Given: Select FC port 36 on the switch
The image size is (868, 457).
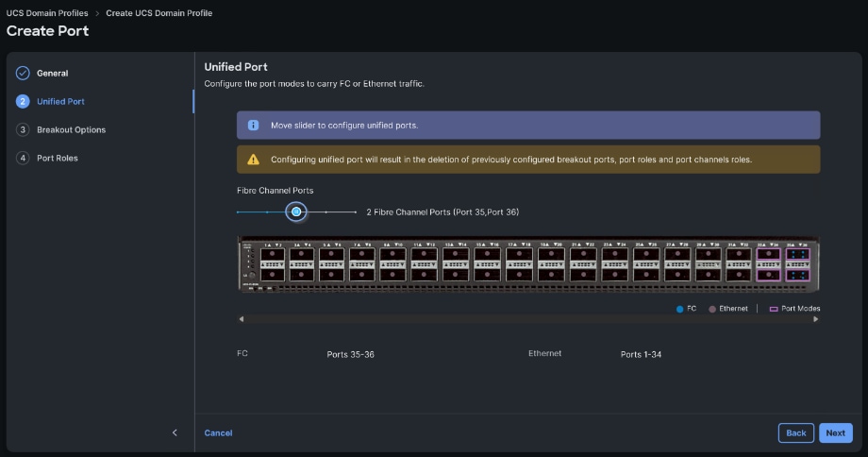Looking at the screenshot, I should [797, 275].
